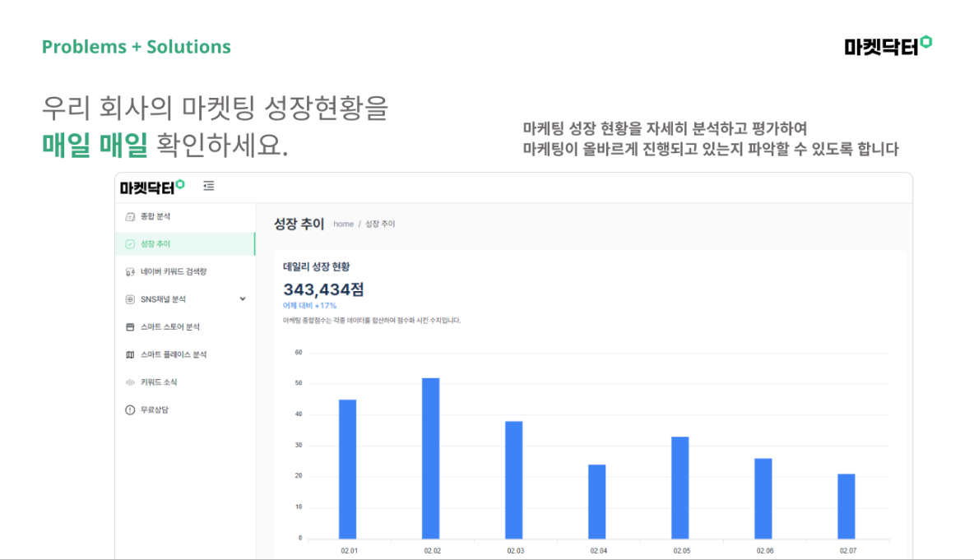Open the 스마트 스토어 분석 menu item
974x560 pixels.
(x=185, y=327)
